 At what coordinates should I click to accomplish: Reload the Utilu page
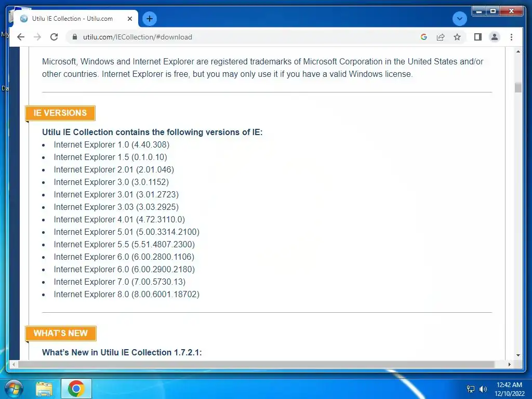pyautogui.click(x=54, y=37)
